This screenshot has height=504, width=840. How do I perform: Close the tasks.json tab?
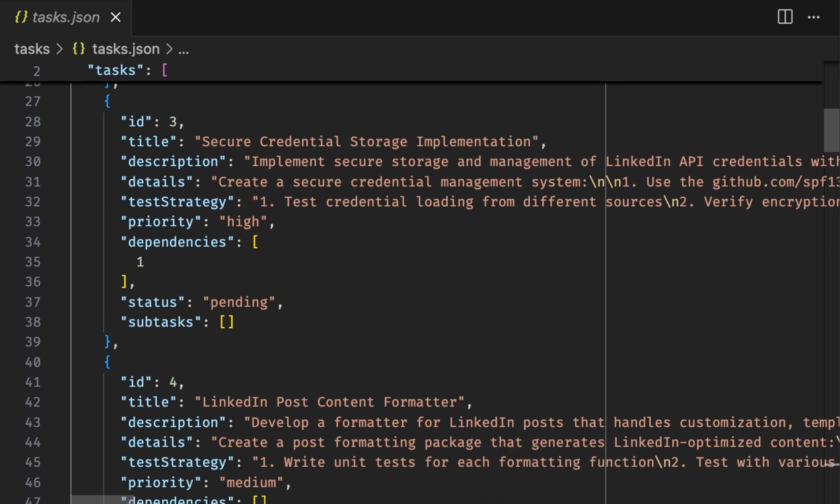pyautogui.click(x=116, y=17)
